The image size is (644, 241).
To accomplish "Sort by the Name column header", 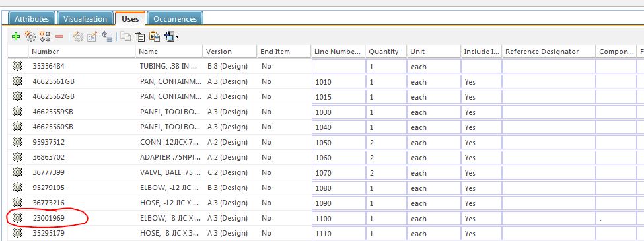I will (x=169, y=52).
